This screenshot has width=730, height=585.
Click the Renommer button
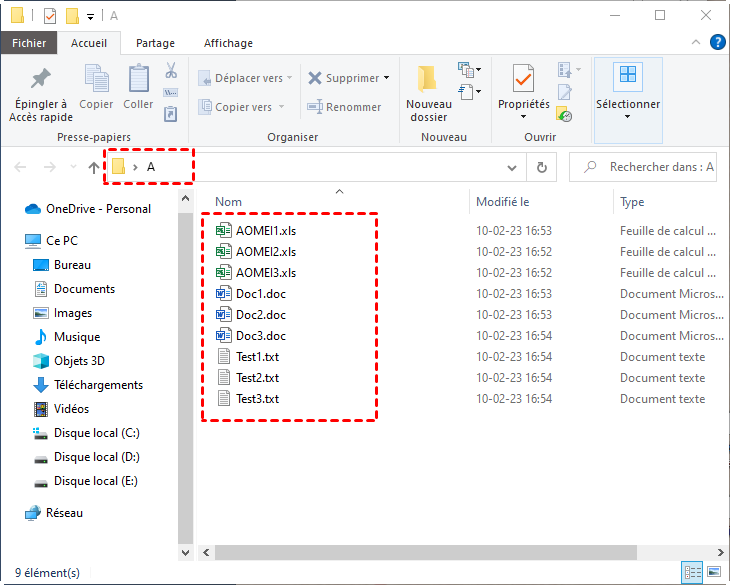pyautogui.click(x=344, y=107)
